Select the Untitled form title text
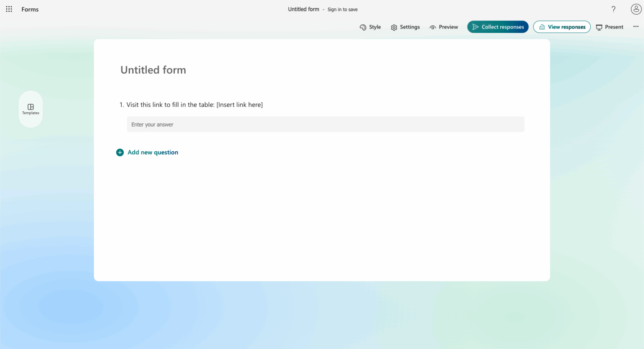This screenshot has height=349, width=644. coord(153,70)
